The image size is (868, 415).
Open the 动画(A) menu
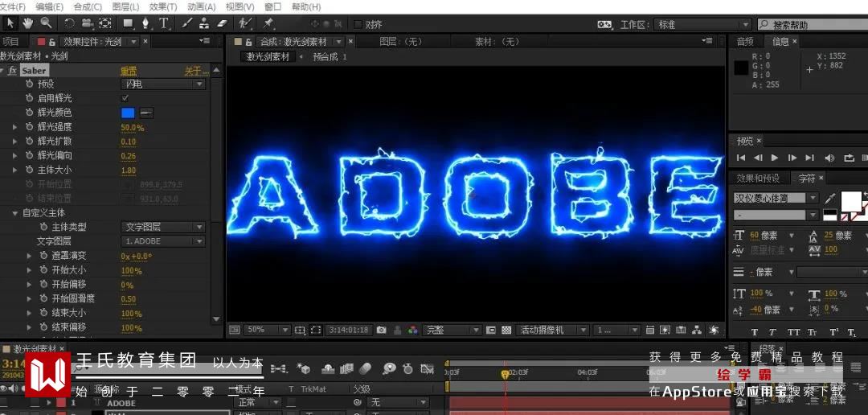(202, 6)
